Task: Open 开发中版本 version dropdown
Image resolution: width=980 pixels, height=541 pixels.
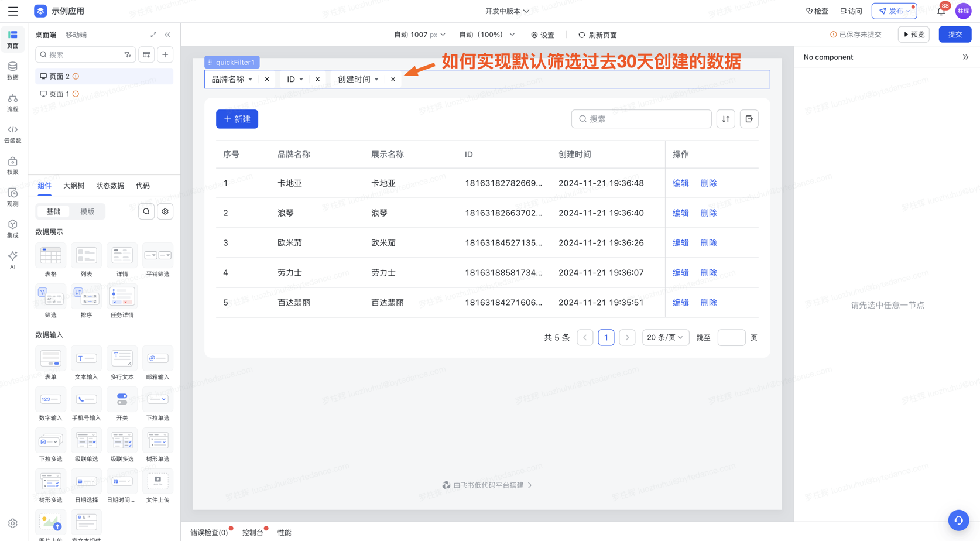Action: pos(507,11)
